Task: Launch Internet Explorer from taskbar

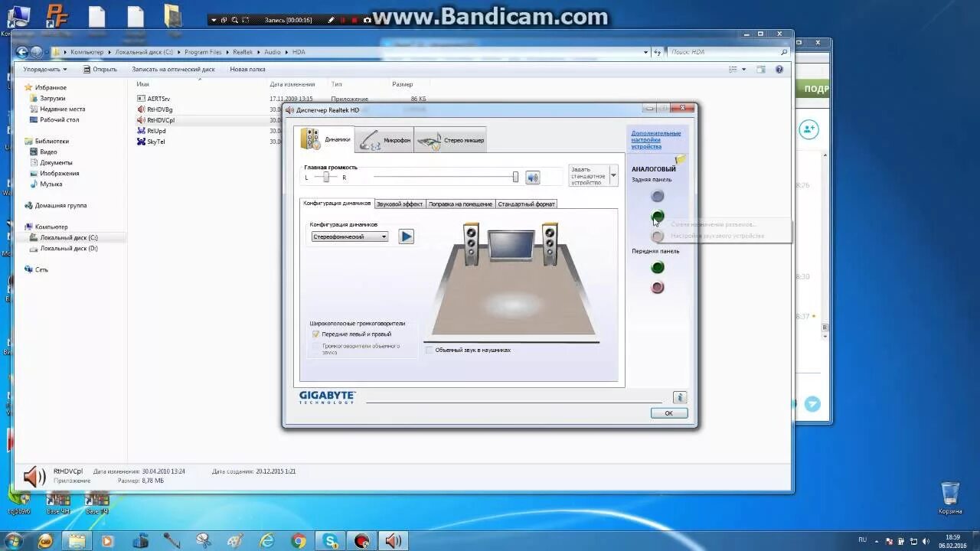Action: 266,541
